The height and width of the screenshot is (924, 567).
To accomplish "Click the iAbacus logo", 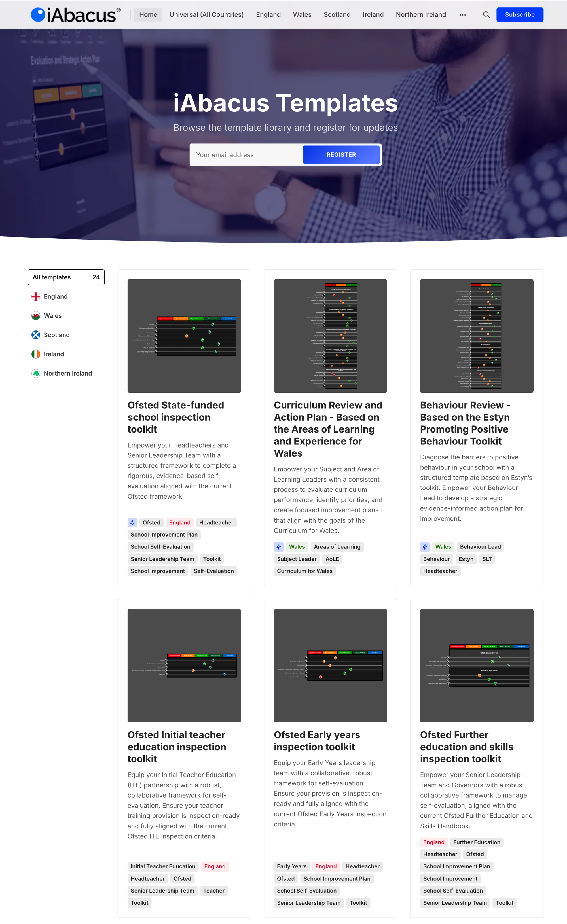I will pos(75,15).
